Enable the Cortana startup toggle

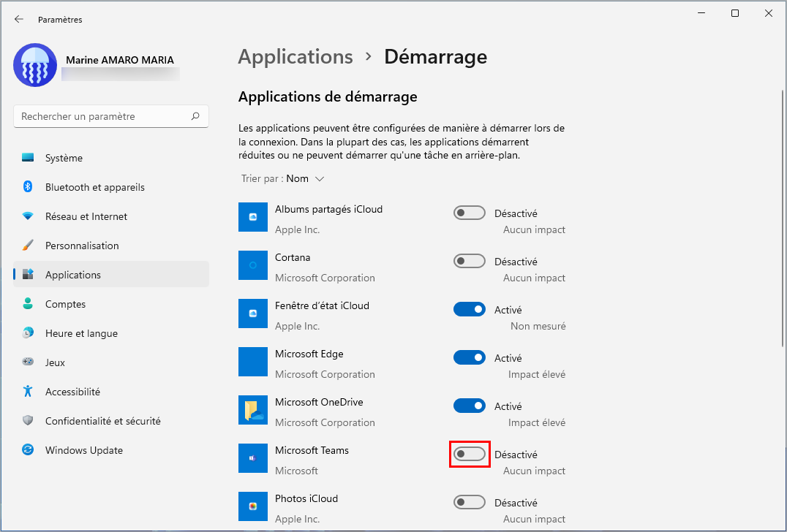pos(470,261)
